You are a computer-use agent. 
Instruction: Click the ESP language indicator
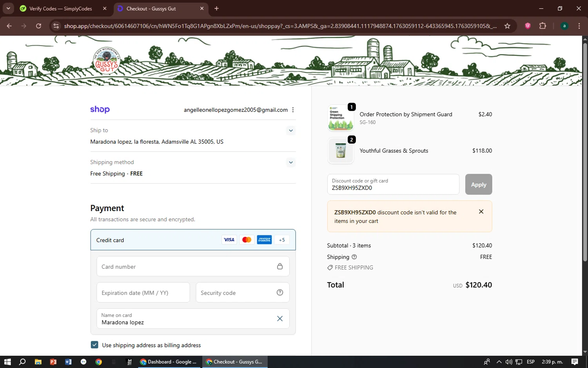pyautogui.click(x=531, y=362)
